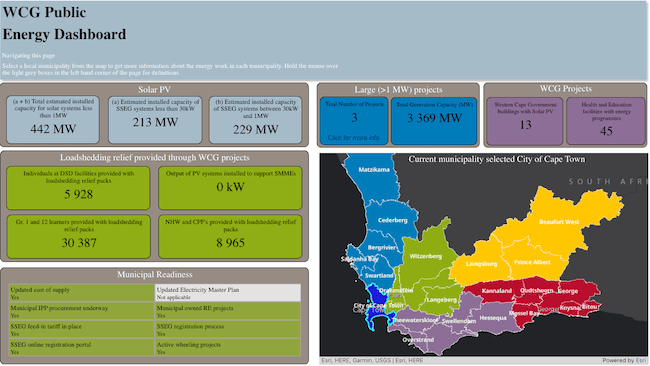Click the DSD facilities 5 928 tile
Screen dimensions: 650x366
78,188
